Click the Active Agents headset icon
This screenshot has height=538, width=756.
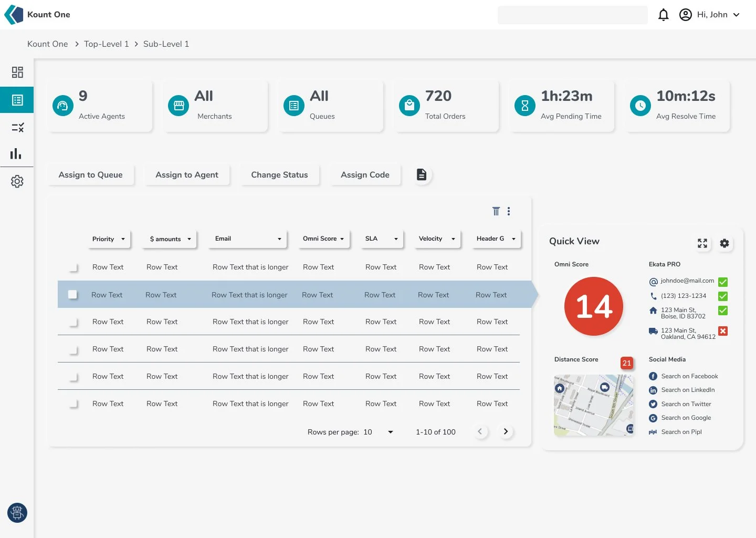[62, 106]
